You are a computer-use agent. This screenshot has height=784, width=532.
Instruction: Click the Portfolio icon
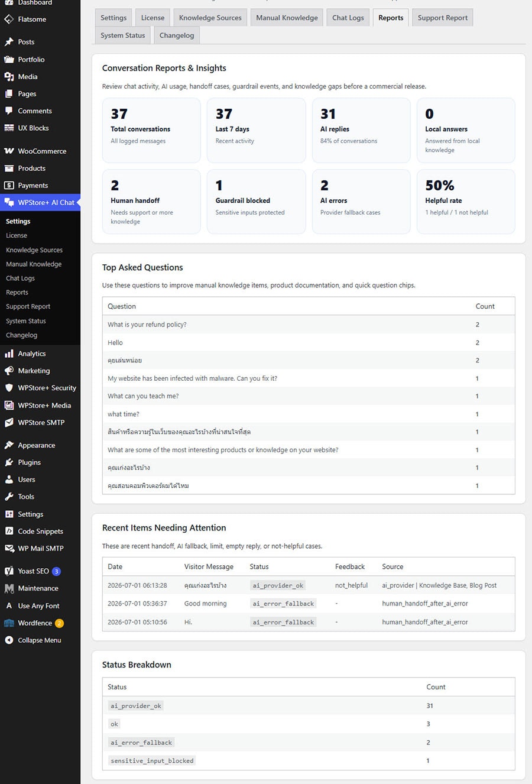click(9, 60)
